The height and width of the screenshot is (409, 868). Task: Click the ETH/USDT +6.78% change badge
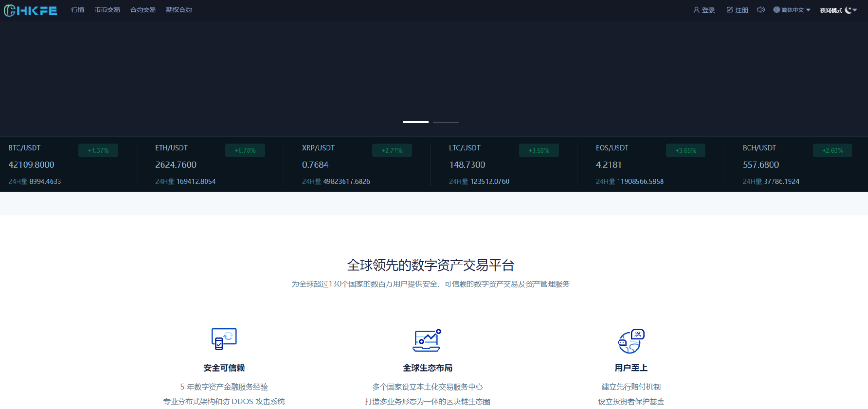(245, 151)
